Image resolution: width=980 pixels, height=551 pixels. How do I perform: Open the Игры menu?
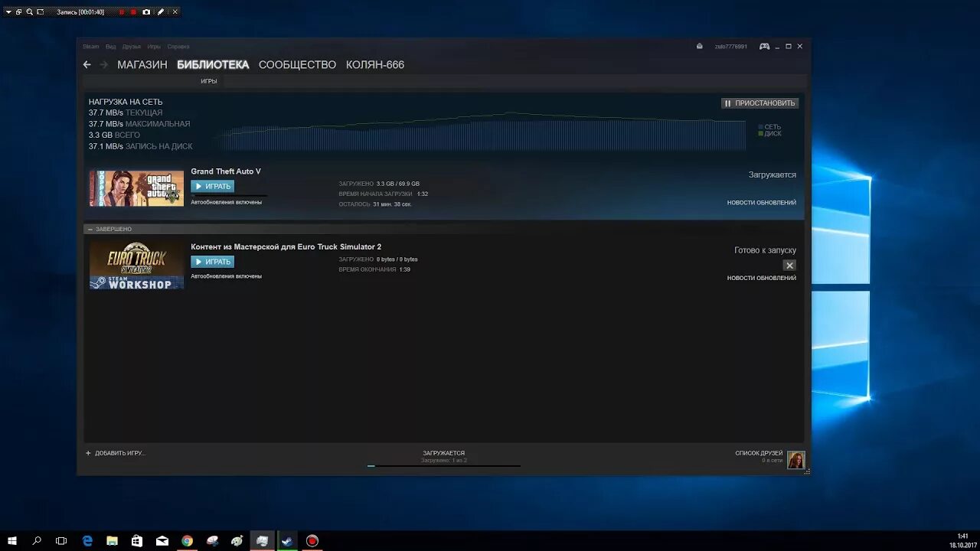(154, 47)
